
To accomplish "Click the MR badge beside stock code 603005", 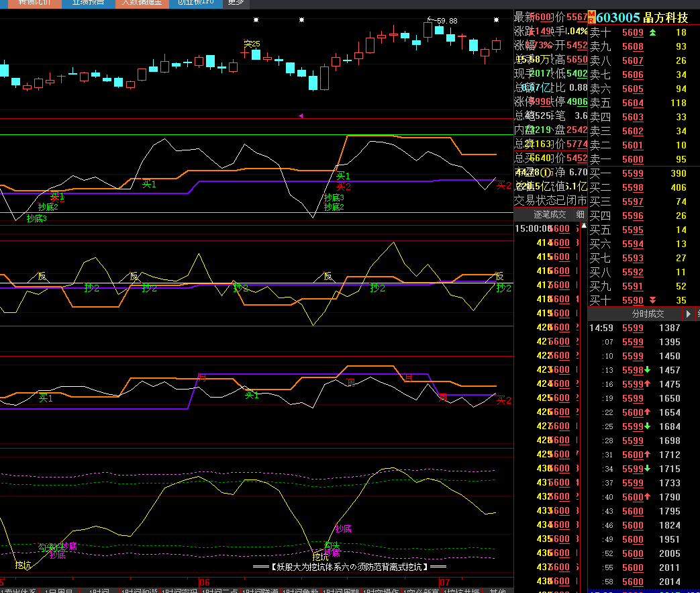I will click(591, 17).
